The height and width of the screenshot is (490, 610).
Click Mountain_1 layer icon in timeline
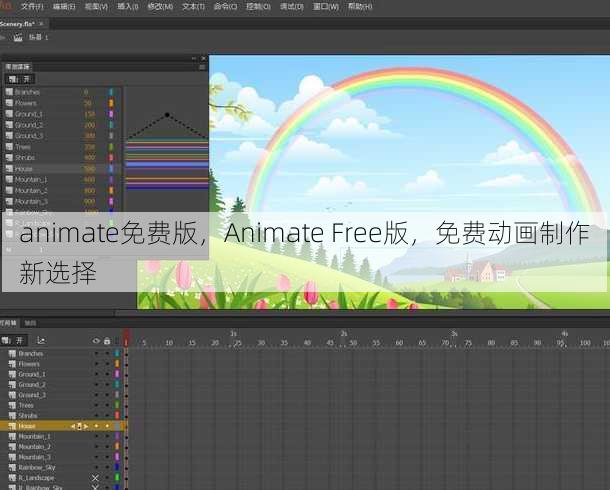(x=12, y=436)
